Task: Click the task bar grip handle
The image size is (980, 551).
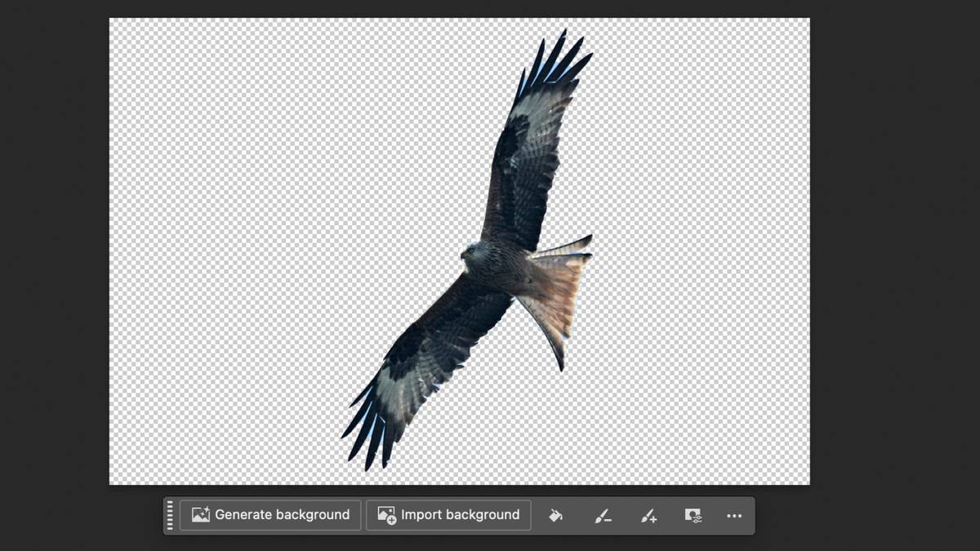Action: [169, 515]
